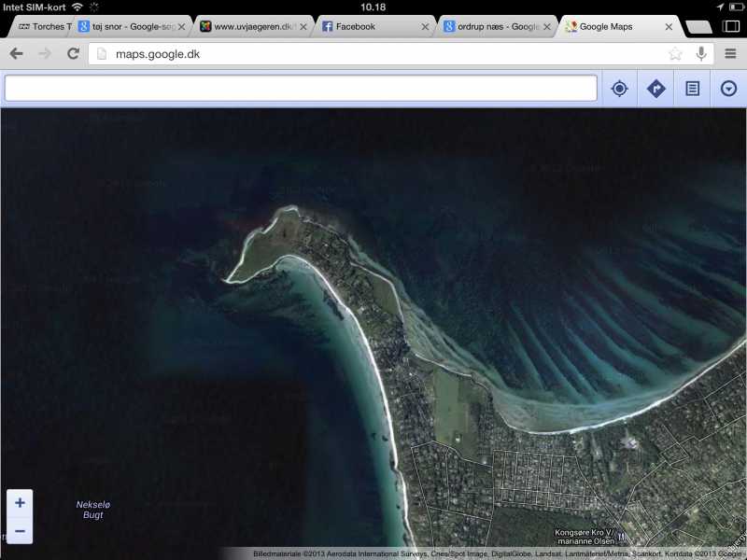Tap the my location target icon
This screenshot has width=747, height=560.
click(x=619, y=89)
